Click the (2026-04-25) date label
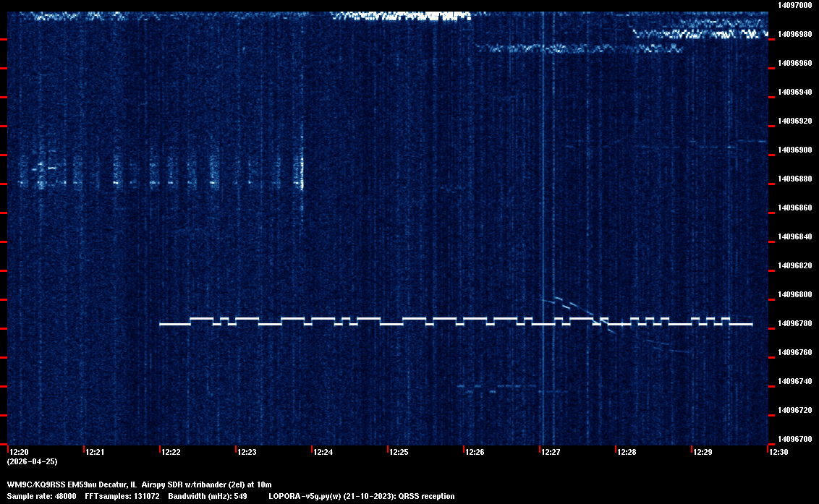Viewport: 819px width, 504px height. tap(33, 461)
